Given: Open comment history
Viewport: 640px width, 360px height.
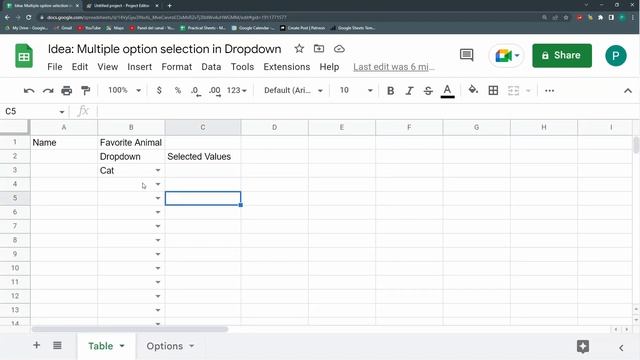Looking at the screenshot, I should tap(467, 55).
